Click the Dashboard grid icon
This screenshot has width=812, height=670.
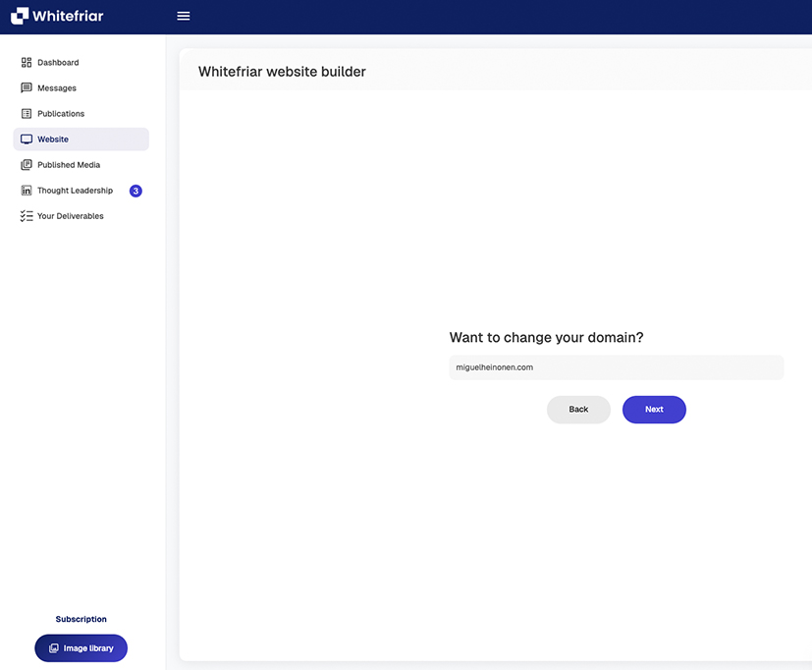click(27, 63)
